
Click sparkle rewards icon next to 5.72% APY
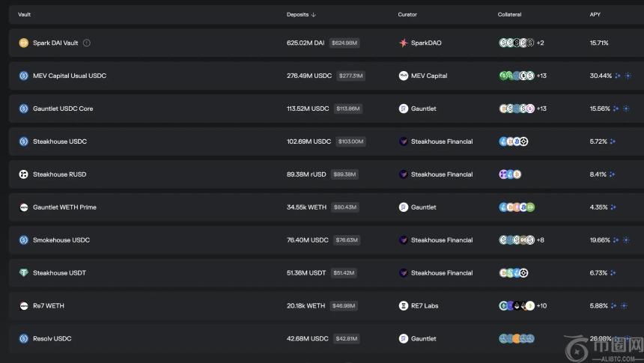click(613, 141)
